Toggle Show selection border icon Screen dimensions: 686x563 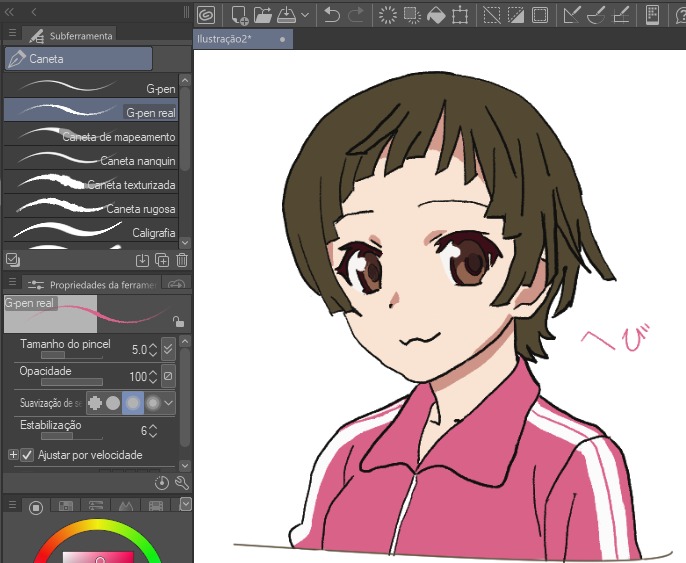click(x=540, y=15)
